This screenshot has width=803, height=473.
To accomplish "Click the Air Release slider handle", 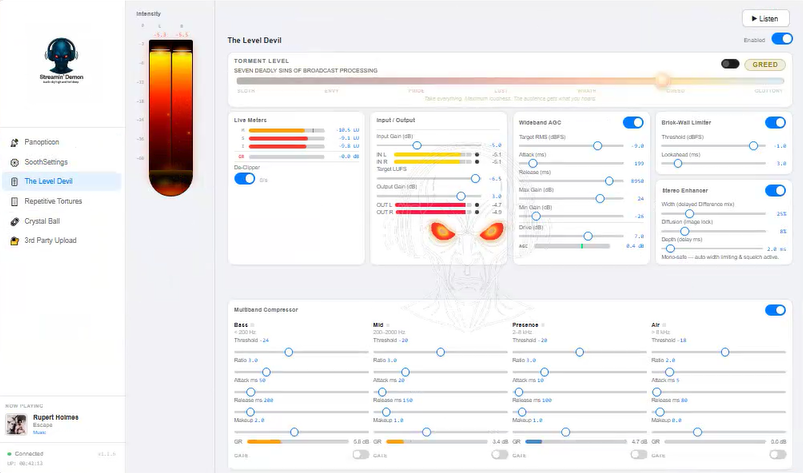I will 660,412.
